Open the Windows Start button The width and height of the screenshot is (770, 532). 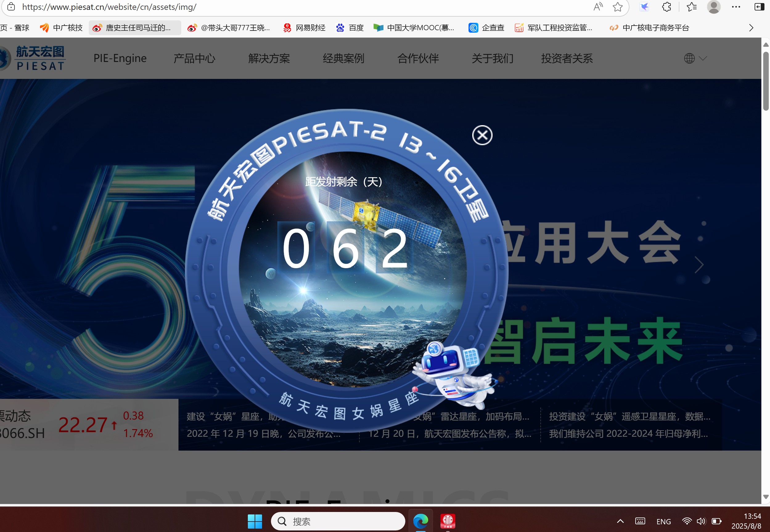pyautogui.click(x=255, y=521)
